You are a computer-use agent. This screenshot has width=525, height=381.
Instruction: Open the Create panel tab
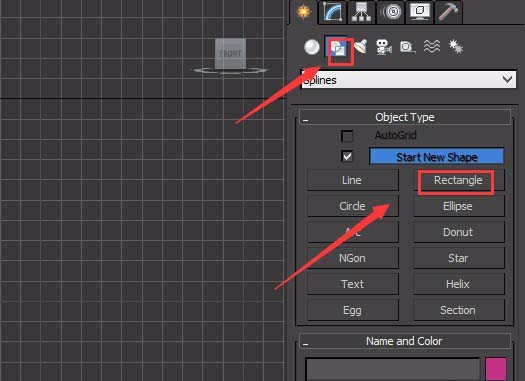pos(303,12)
